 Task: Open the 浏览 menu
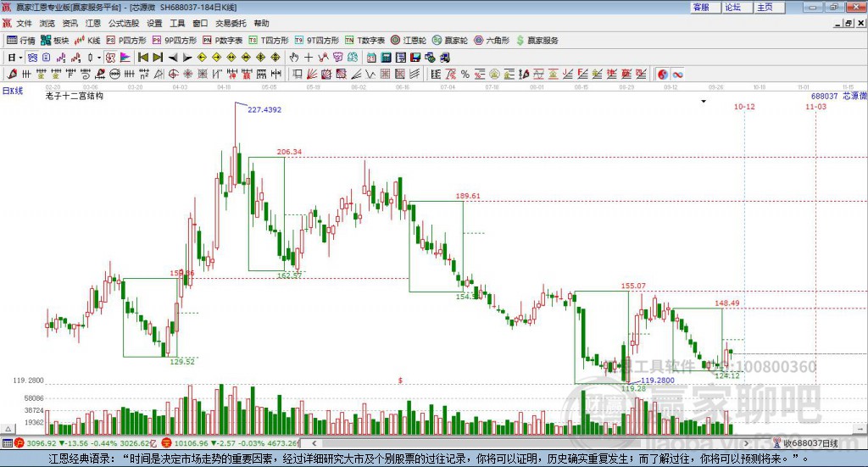47,23
